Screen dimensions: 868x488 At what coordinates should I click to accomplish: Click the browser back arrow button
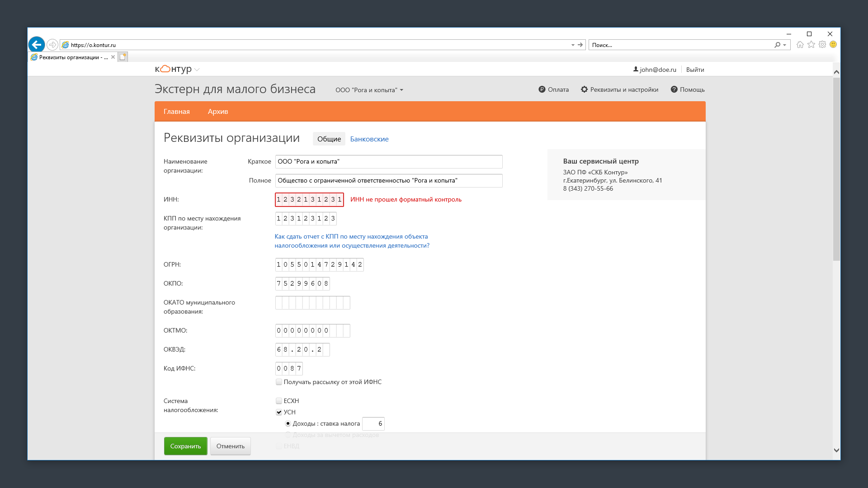(x=37, y=45)
